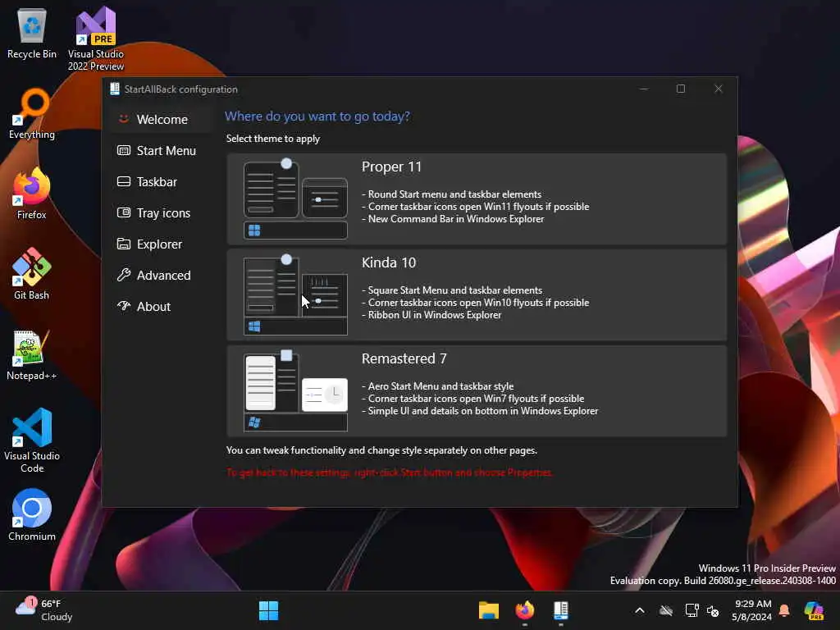
Task: Click the red right-click Start button hint text
Action: [x=390, y=472]
